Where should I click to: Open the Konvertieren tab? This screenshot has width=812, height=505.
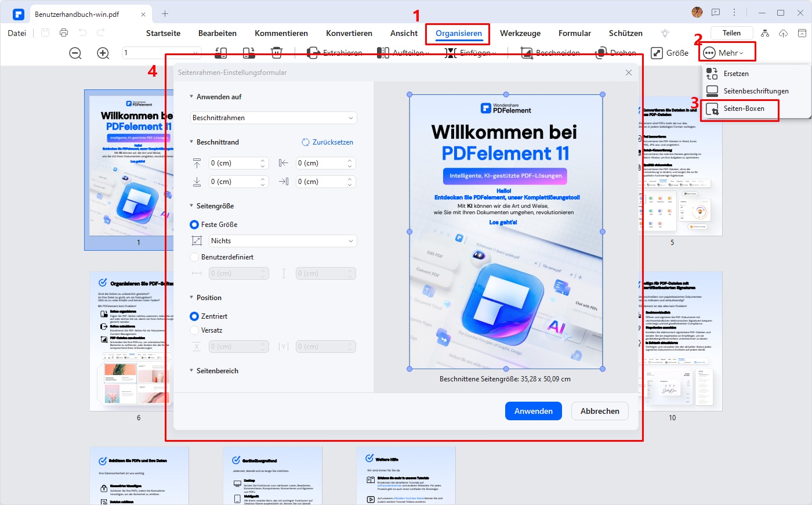pos(349,33)
